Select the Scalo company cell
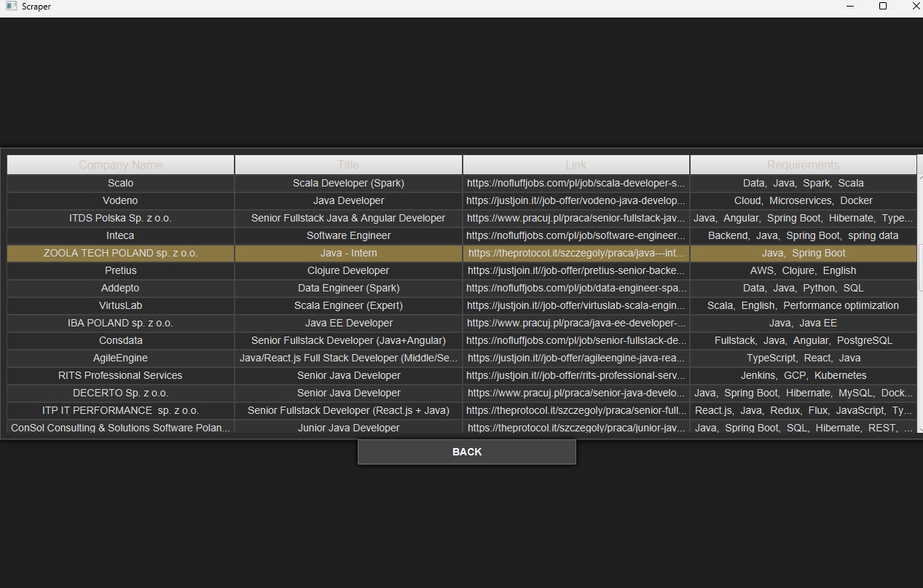This screenshot has height=588, width=923. tap(121, 183)
